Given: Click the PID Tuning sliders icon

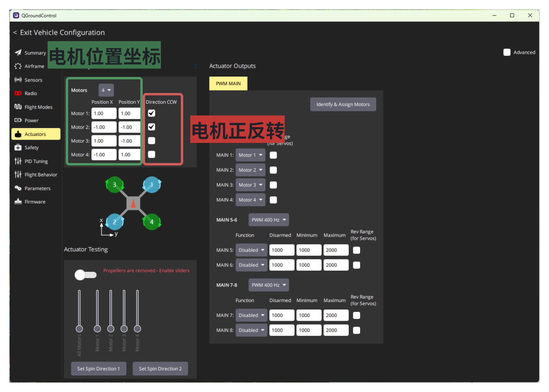Looking at the screenshot, I should (x=18, y=161).
